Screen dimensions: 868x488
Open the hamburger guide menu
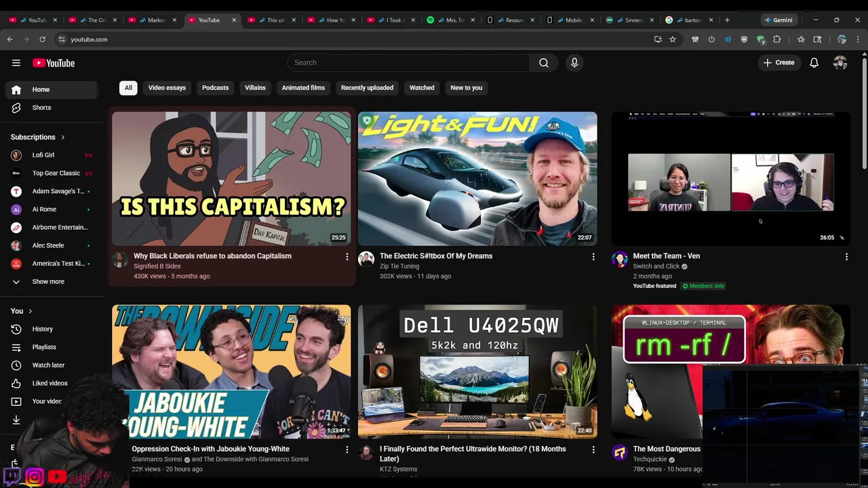16,63
